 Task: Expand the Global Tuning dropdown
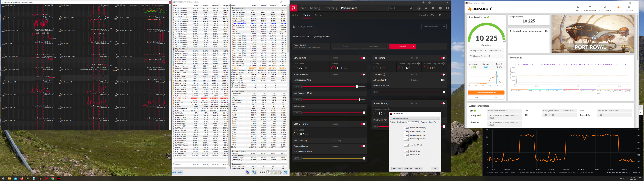pyautogui.click(x=321, y=27)
